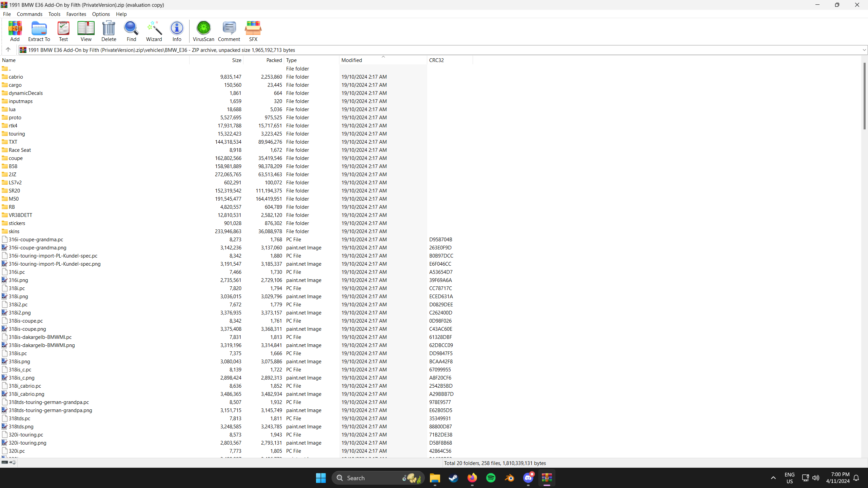Click the Extract To toolbar icon
Viewport: 868px width, 488px height.
[39, 31]
